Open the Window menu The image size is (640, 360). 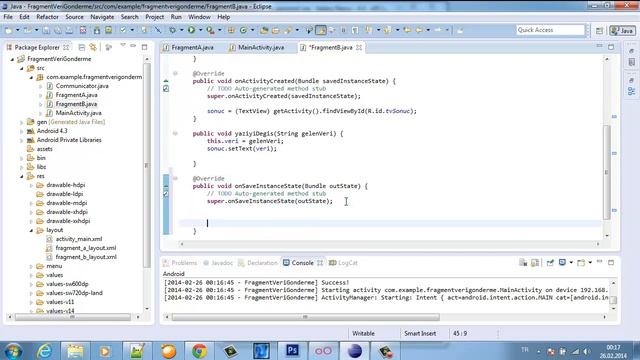[199, 17]
